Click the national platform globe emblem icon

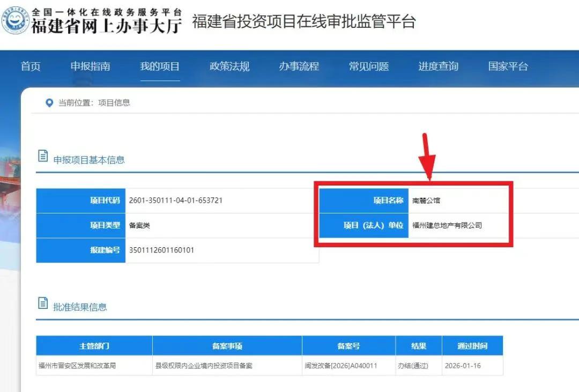pos(18,19)
